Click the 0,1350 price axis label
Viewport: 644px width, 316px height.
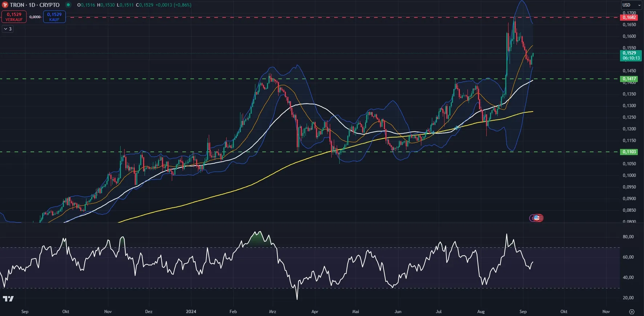click(629, 94)
